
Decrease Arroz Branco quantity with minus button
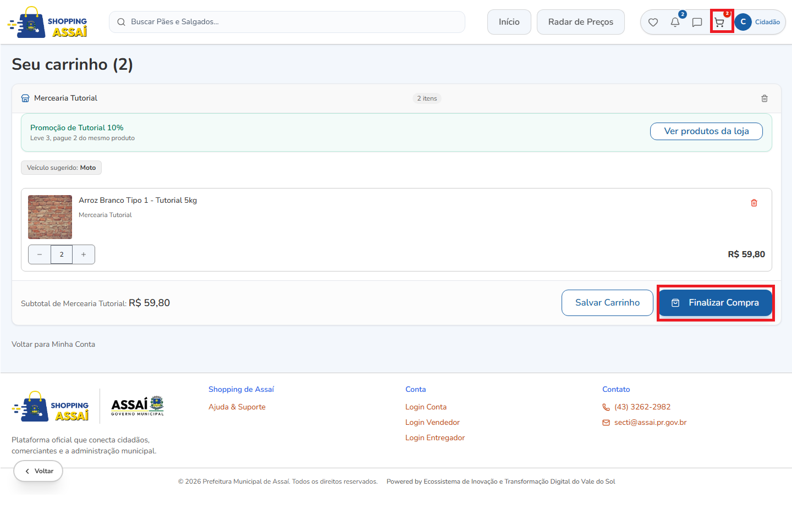[40, 254]
